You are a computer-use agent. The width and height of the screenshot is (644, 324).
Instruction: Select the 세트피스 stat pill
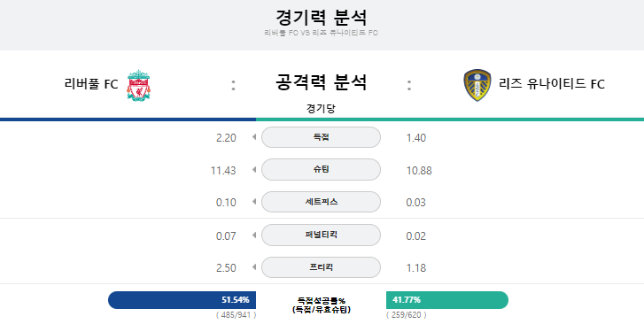click(x=321, y=202)
